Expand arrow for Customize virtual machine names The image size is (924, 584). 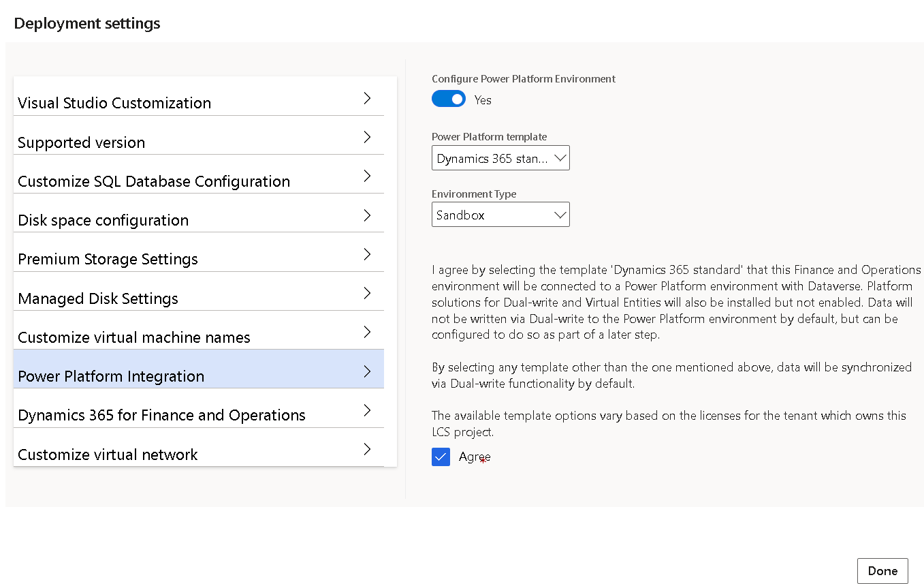click(367, 332)
